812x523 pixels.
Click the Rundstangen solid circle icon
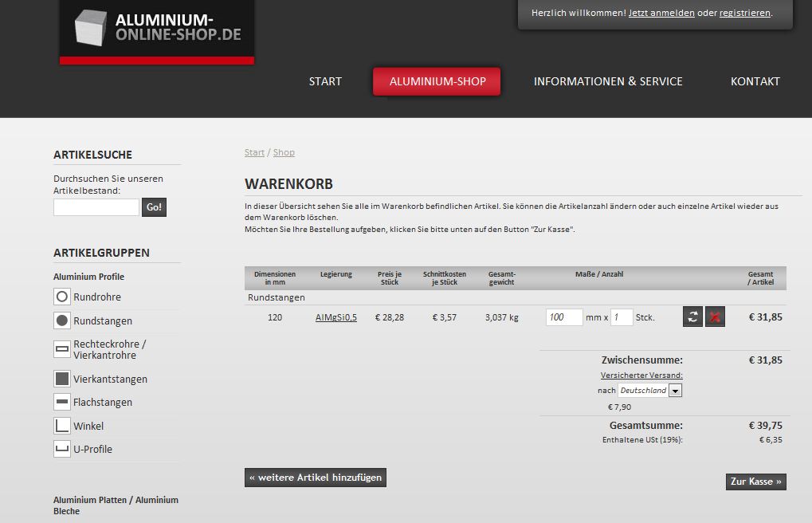(x=62, y=320)
